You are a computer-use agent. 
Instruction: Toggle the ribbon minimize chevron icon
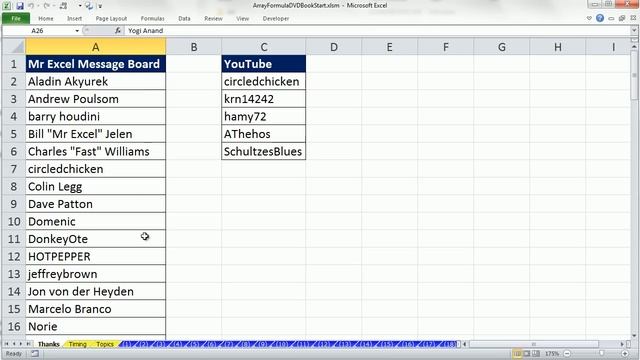[589, 18]
